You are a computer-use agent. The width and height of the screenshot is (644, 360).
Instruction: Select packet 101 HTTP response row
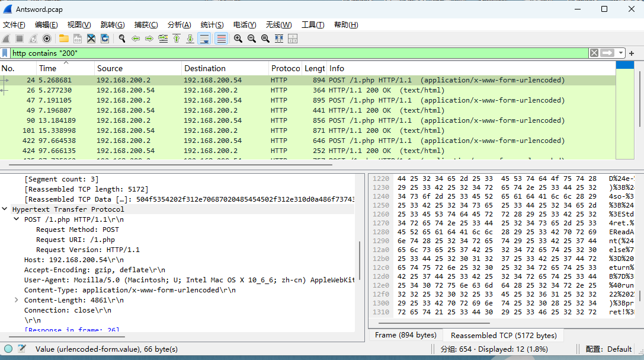pyautogui.click(x=307, y=130)
